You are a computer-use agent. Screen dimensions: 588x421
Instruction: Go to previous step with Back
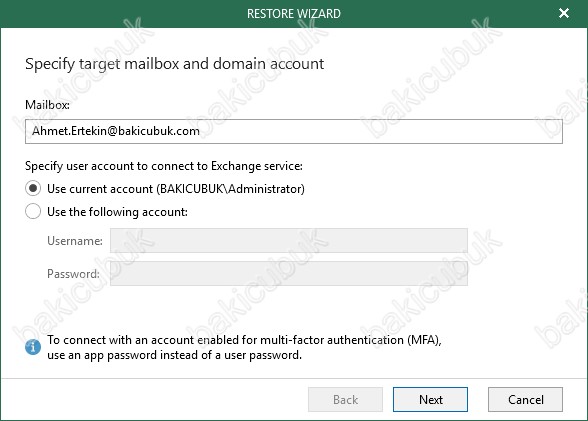click(345, 400)
